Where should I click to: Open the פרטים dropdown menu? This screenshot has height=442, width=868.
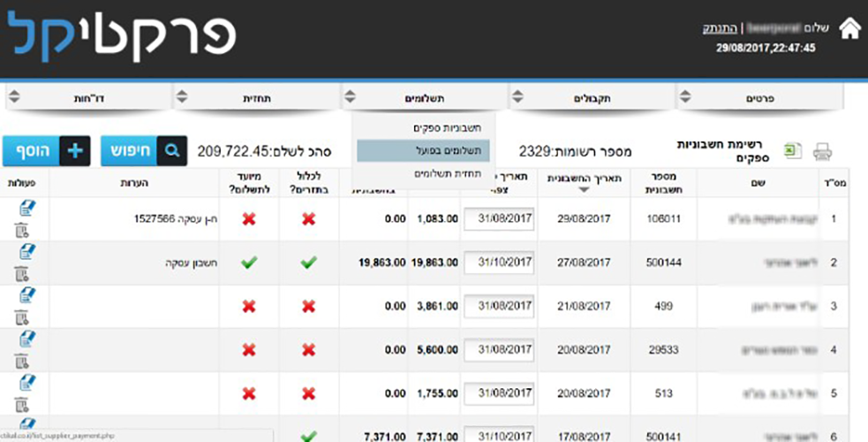pos(759,98)
